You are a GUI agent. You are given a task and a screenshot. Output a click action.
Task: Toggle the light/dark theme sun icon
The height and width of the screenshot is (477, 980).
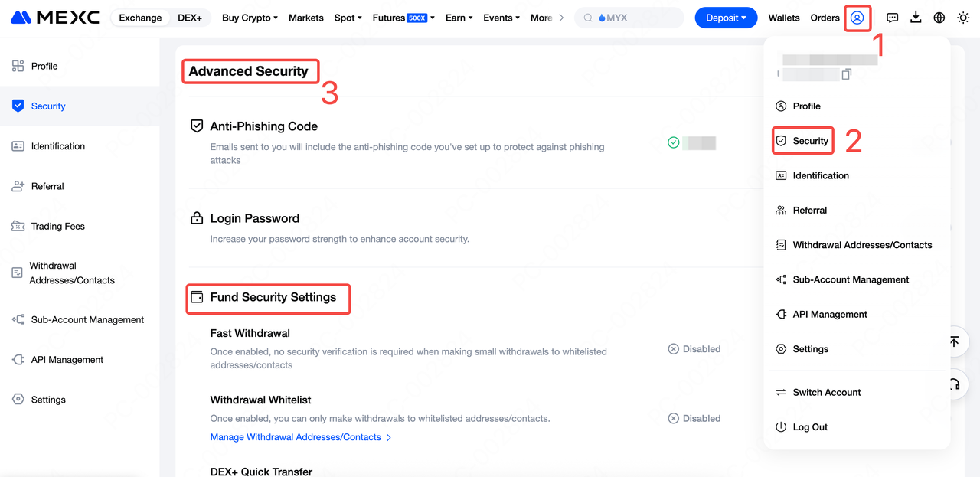[x=963, y=18]
